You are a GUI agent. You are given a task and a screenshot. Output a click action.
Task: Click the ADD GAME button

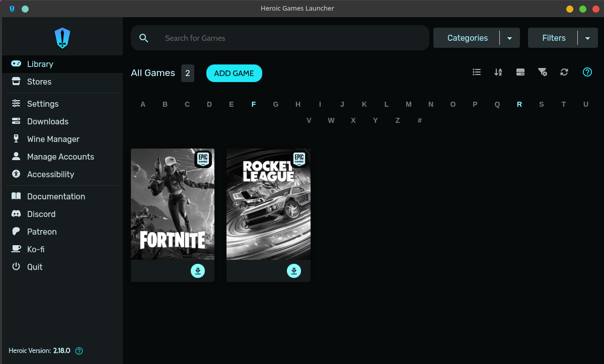[234, 73]
